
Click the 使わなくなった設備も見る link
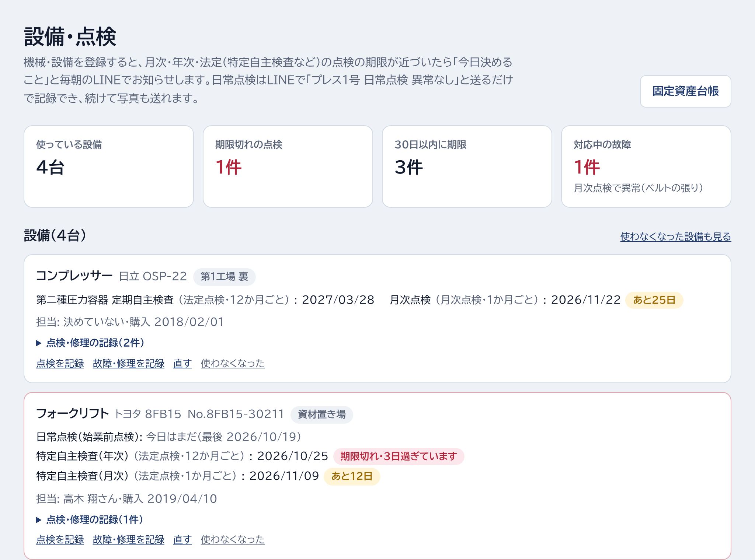[x=675, y=237]
